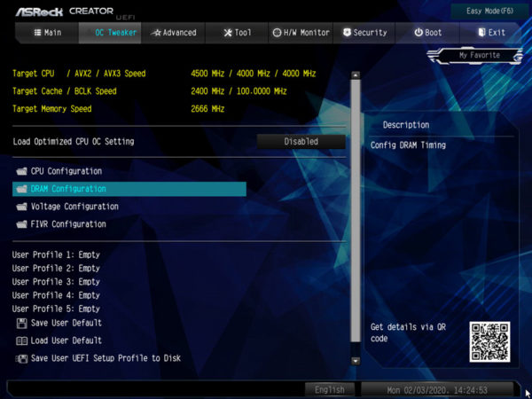Click the FIVR Configuration folder icon

21,224
